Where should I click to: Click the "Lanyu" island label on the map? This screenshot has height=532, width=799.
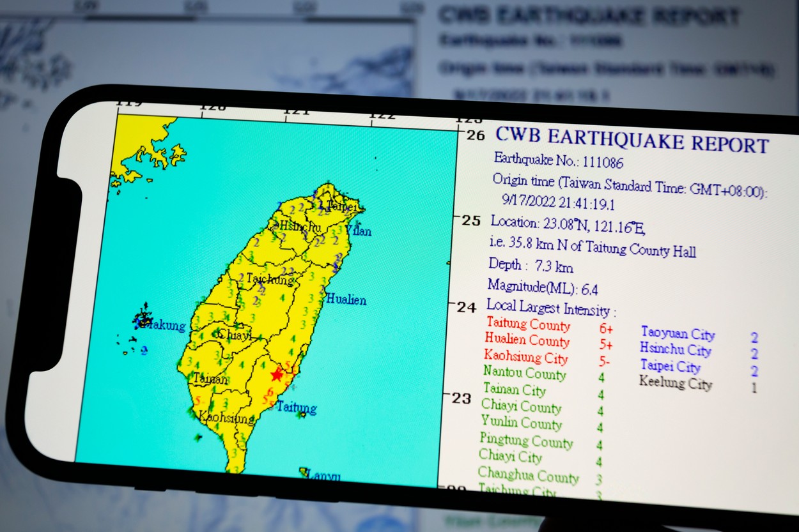coord(323,475)
